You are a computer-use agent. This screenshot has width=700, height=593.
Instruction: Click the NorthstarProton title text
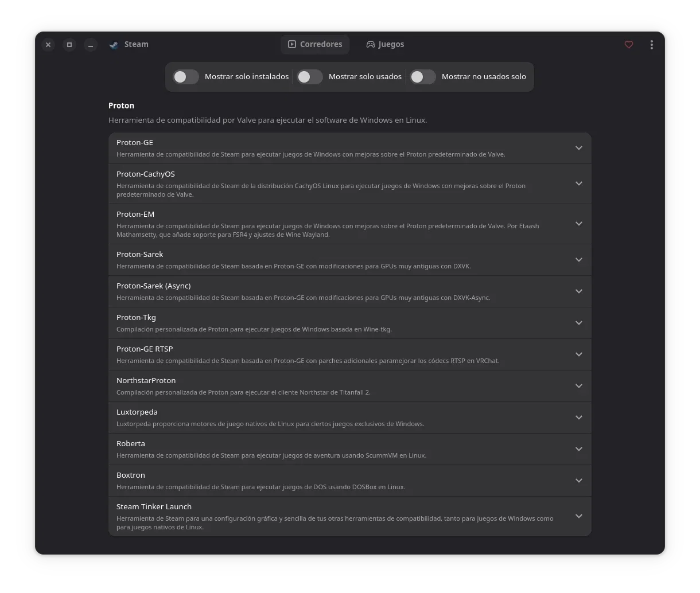[146, 380]
